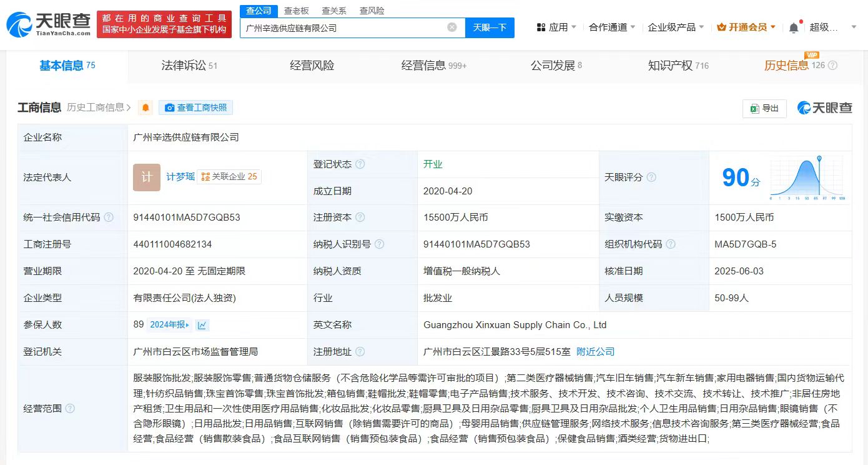
Task: Click the help icon next to 组织机构代码
Action: coord(671,244)
